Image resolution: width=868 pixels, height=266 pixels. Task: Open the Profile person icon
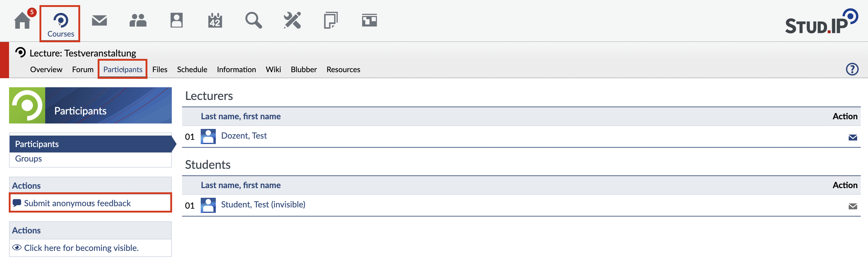pyautogui.click(x=176, y=20)
